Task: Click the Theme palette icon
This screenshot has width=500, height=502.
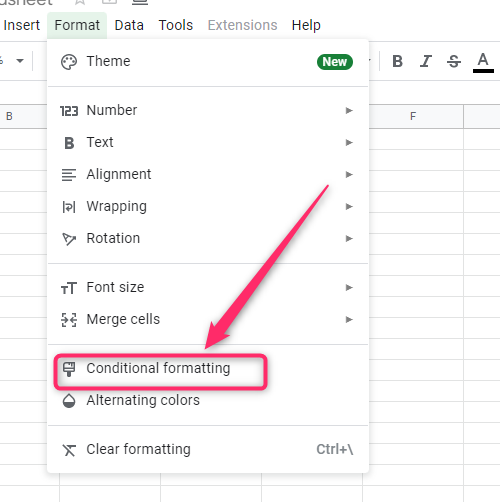Action: [x=69, y=62]
